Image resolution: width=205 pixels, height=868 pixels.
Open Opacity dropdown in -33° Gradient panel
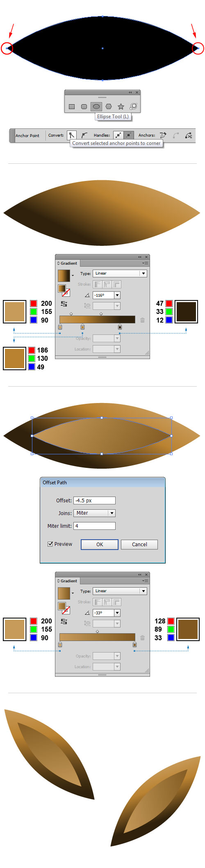click(117, 656)
